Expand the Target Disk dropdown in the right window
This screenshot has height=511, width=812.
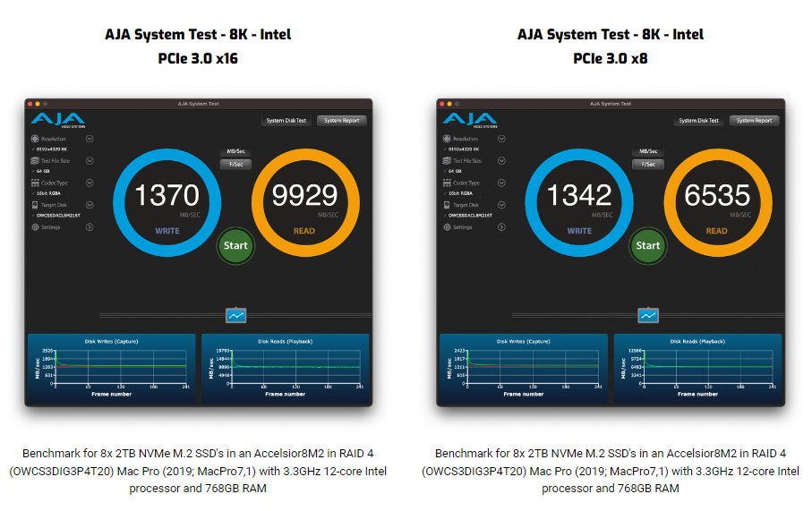tap(501, 205)
